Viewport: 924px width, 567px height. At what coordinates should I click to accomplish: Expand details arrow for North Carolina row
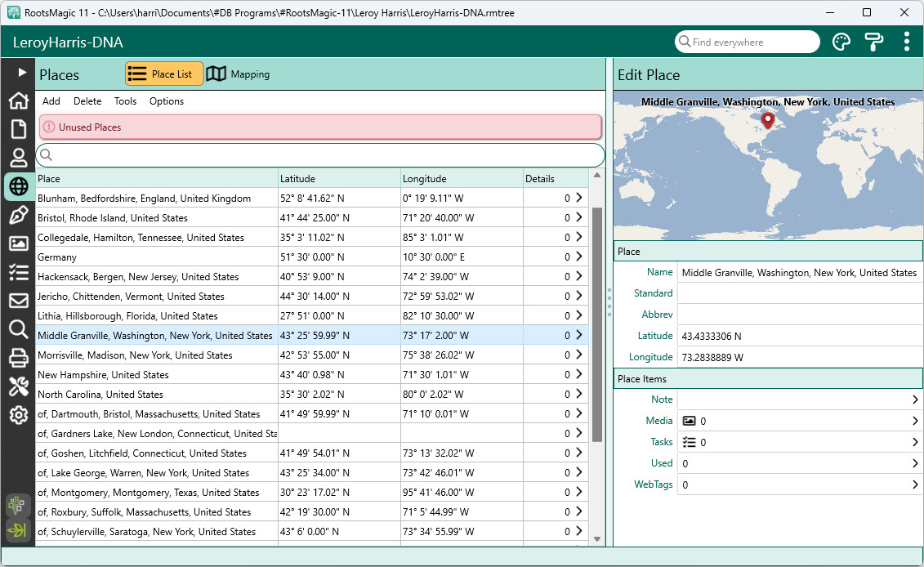(578, 394)
